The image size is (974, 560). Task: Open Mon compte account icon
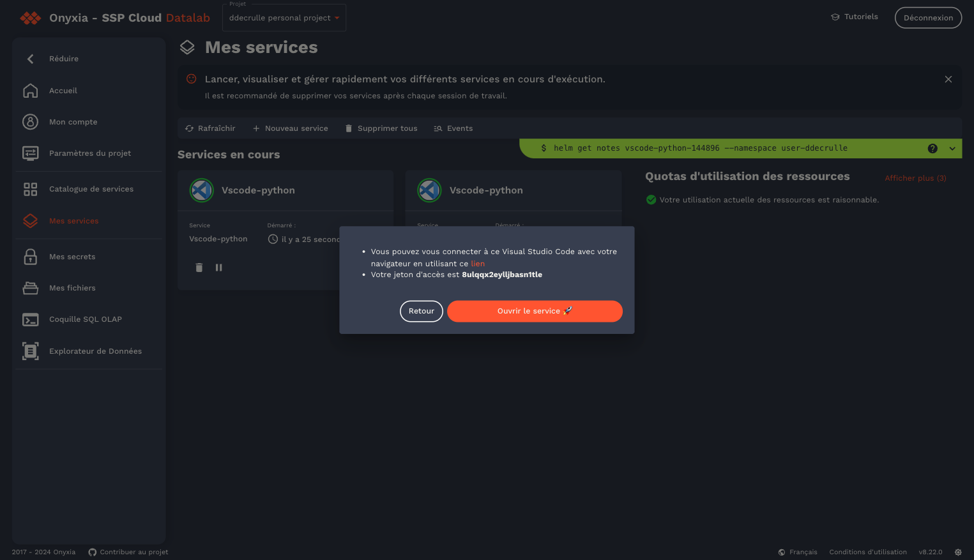point(31,122)
